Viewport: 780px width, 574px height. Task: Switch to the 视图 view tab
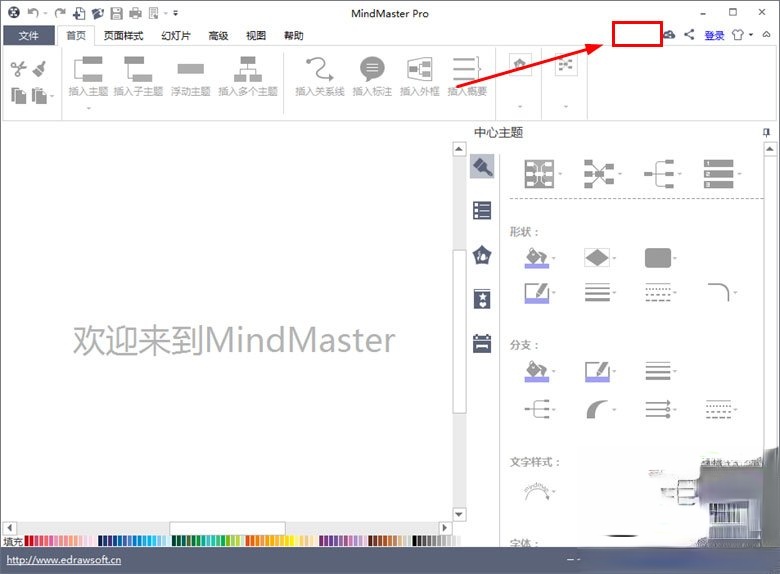click(256, 35)
